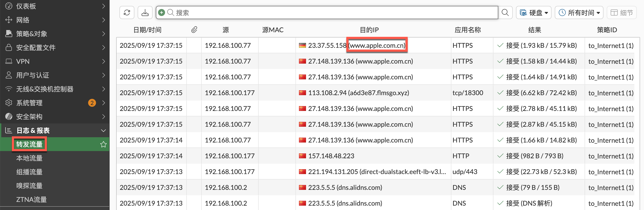Click the refresh log icon

tap(127, 12)
